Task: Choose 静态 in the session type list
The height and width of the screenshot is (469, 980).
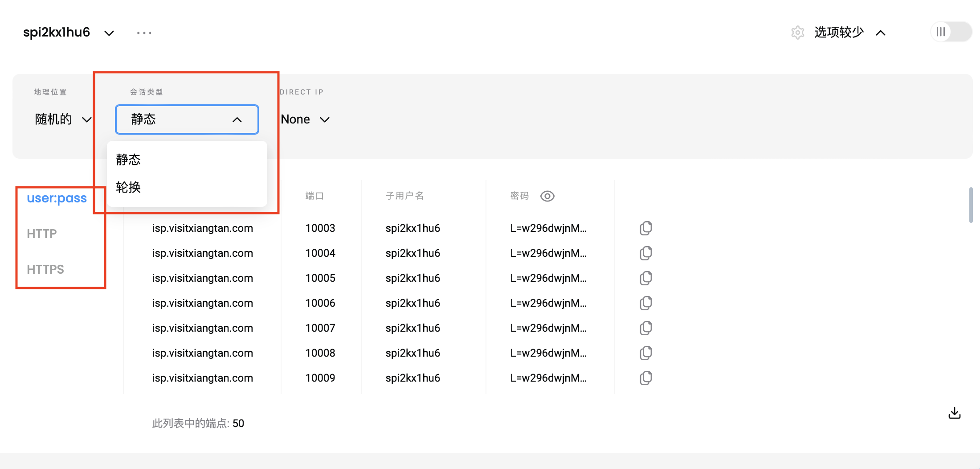Action: (187, 160)
